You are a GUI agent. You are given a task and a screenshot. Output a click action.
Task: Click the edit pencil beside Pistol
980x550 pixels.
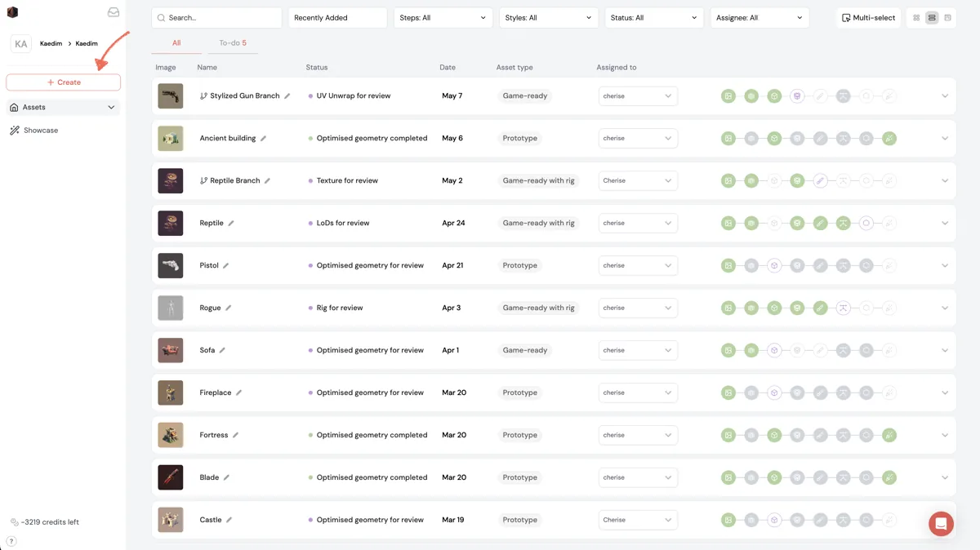pyautogui.click(x=226, y=266)
